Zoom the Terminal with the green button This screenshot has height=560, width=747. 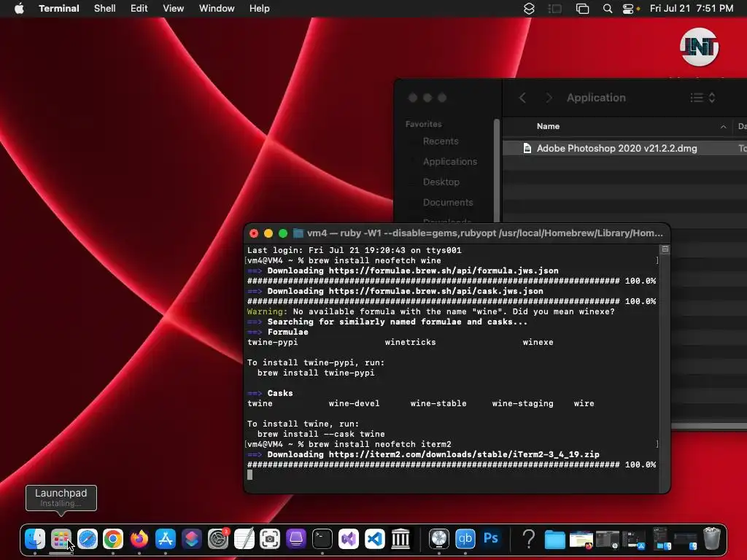[283, 233]
